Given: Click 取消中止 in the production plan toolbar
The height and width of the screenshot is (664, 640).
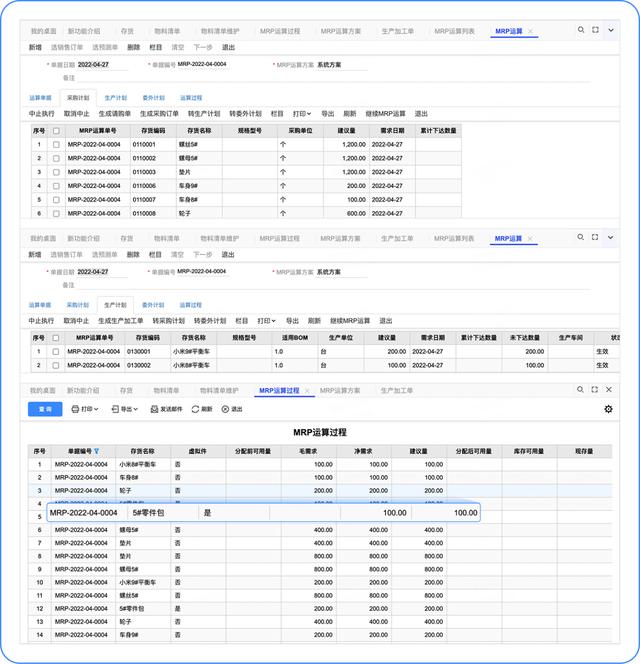Looking at the screenshot, I should click(76, 321).
